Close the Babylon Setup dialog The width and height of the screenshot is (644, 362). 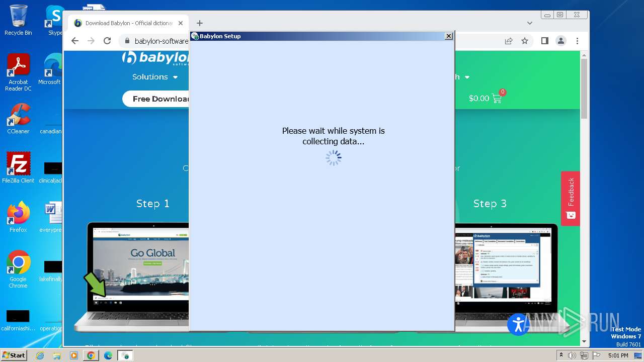(x=449, y=36)
